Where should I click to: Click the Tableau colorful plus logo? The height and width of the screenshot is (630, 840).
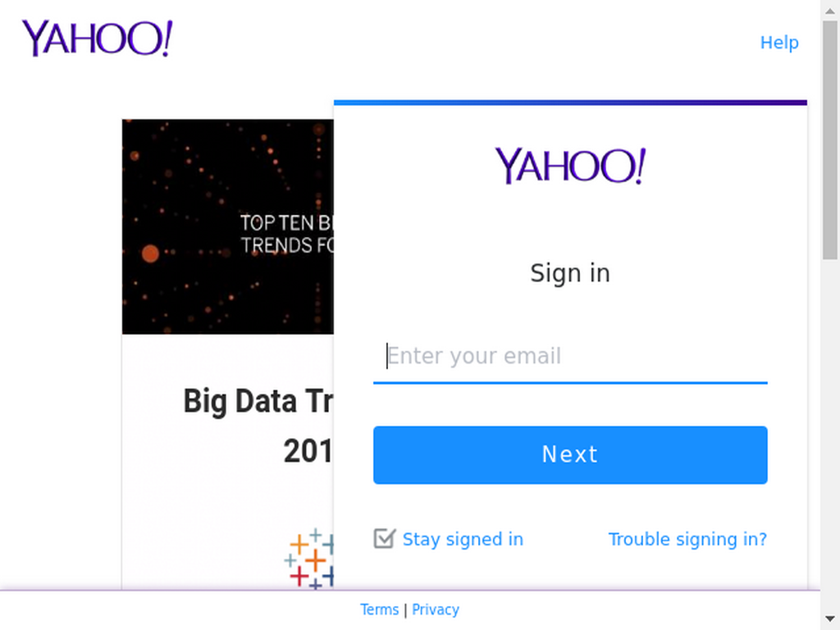309,559
